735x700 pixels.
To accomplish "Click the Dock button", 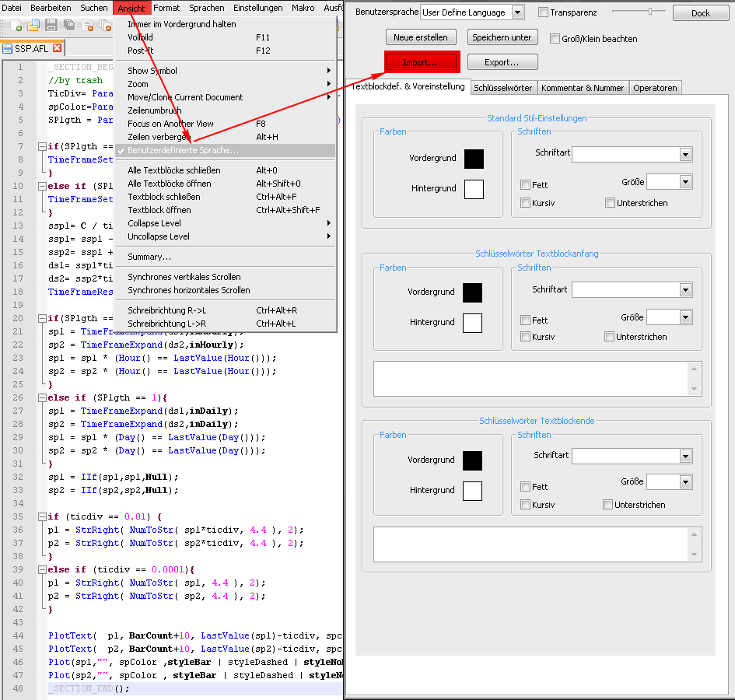I will coord(701,13).
